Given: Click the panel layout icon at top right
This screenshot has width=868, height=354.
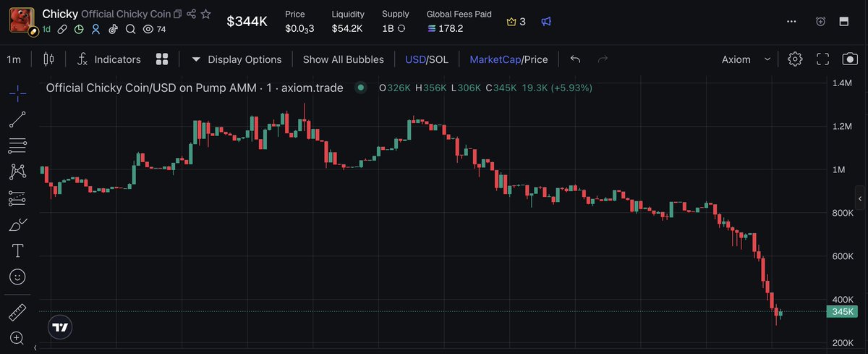Looking at the screenshot, I should [843, 22].
